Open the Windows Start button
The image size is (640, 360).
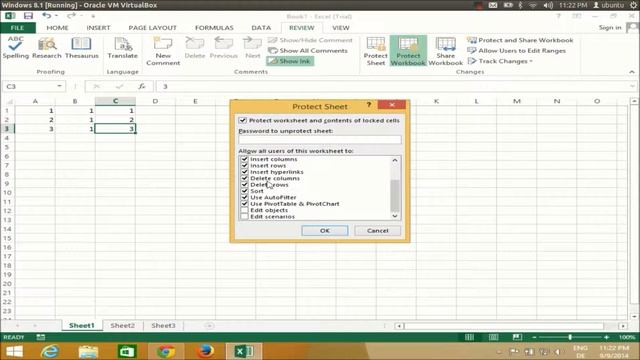point(14,351)
